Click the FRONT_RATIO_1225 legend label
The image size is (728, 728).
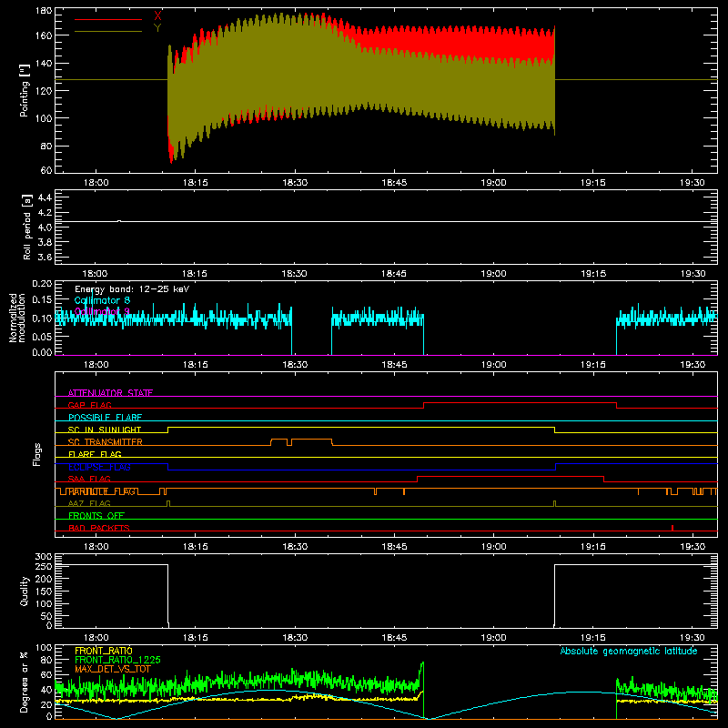tap(117, 660)
